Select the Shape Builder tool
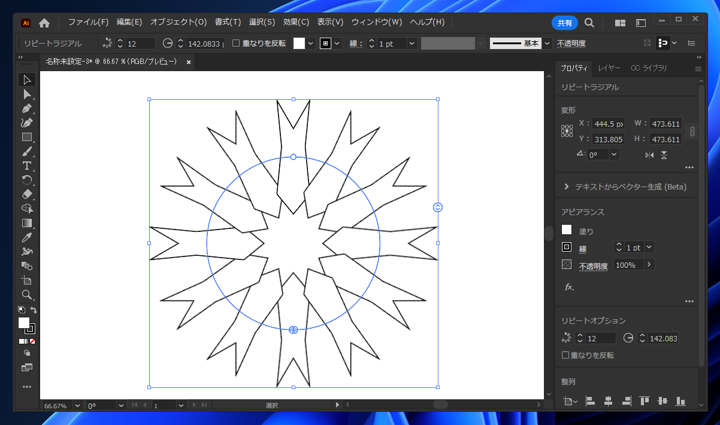This screenshot has height=425, width=720. (x=27, y=209)
